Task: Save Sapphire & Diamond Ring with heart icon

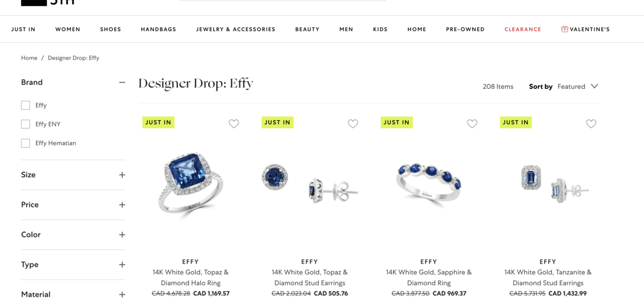Action: point(472,124)
